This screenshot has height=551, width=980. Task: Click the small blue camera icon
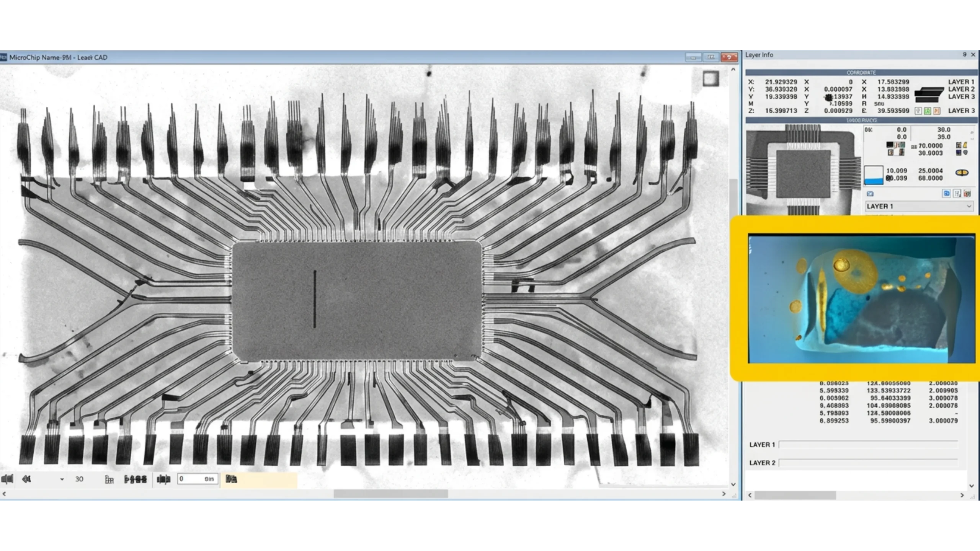(x=870, y=194)
